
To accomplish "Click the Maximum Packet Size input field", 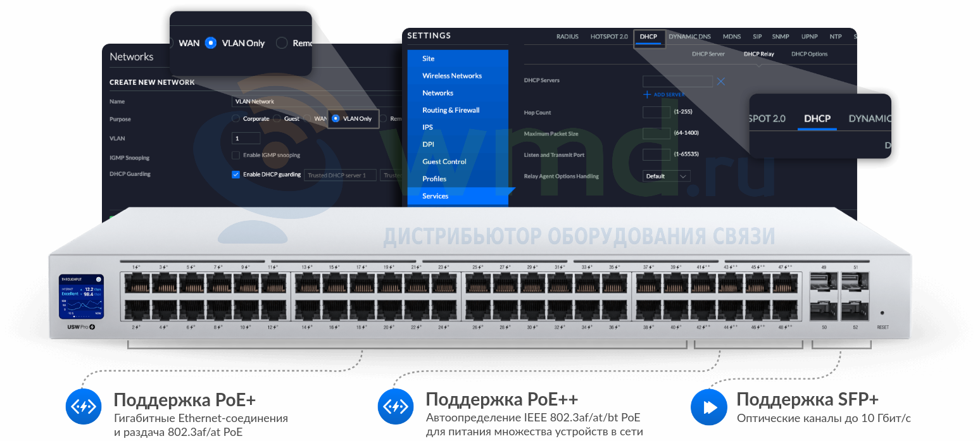I will (x=656, y=134).
